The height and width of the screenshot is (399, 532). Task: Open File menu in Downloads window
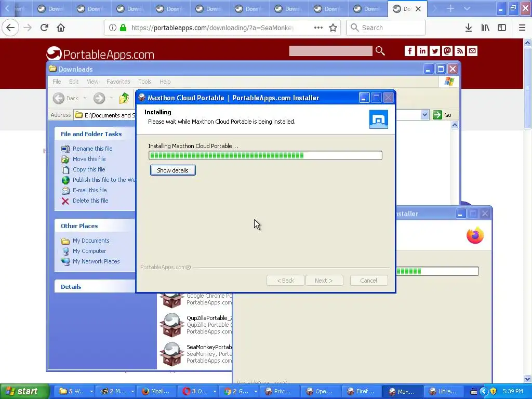(x=57, y=82)
